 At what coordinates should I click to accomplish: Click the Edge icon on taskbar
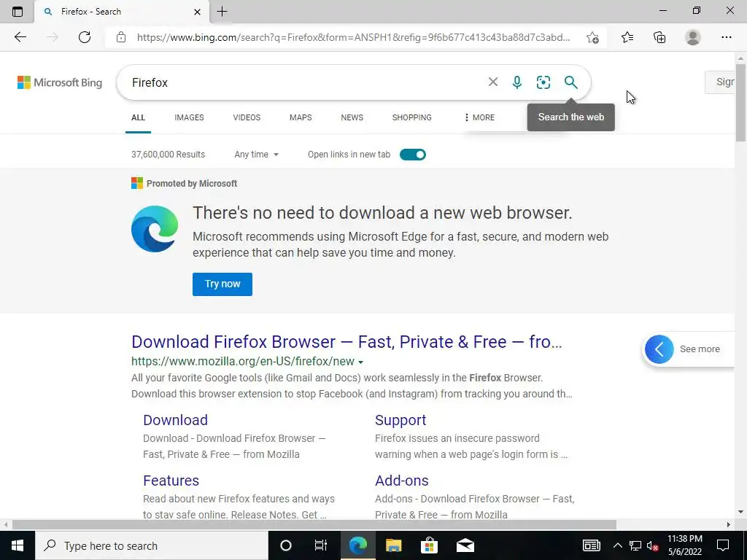pos(357,545)
